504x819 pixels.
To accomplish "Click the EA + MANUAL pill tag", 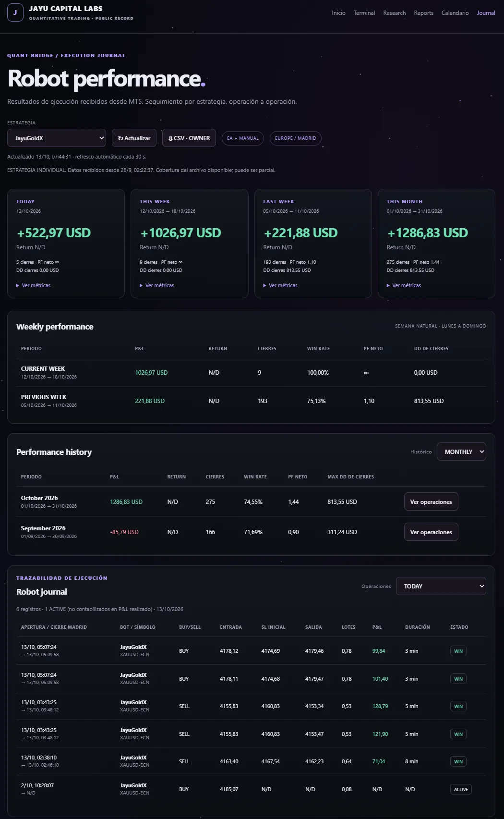I will [243, 138].
